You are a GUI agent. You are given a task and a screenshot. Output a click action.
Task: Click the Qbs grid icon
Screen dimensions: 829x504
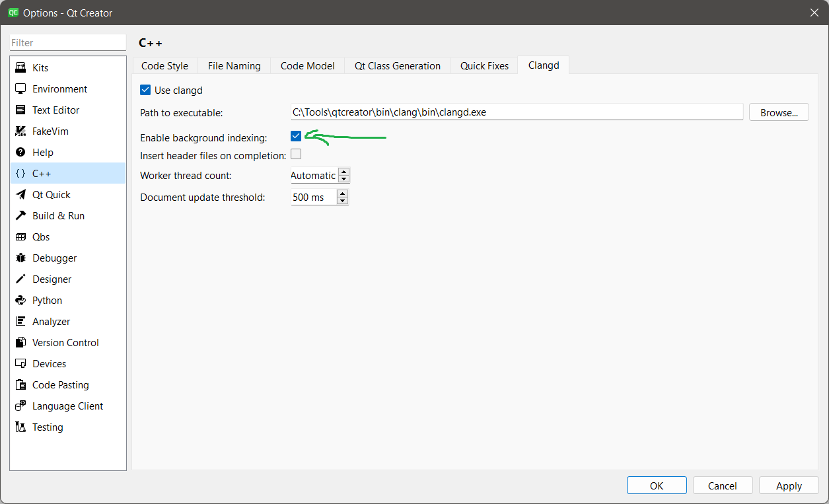(x=20, y=237)
